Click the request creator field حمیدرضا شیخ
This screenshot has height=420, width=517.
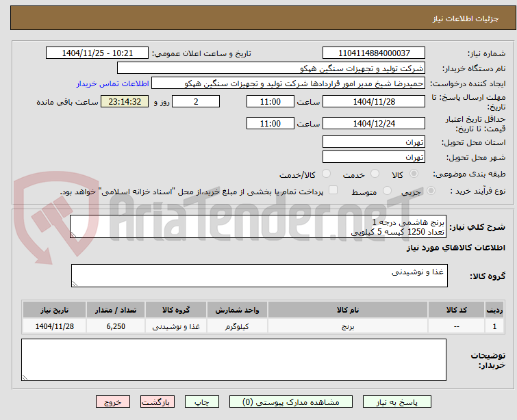coord(288,83)
